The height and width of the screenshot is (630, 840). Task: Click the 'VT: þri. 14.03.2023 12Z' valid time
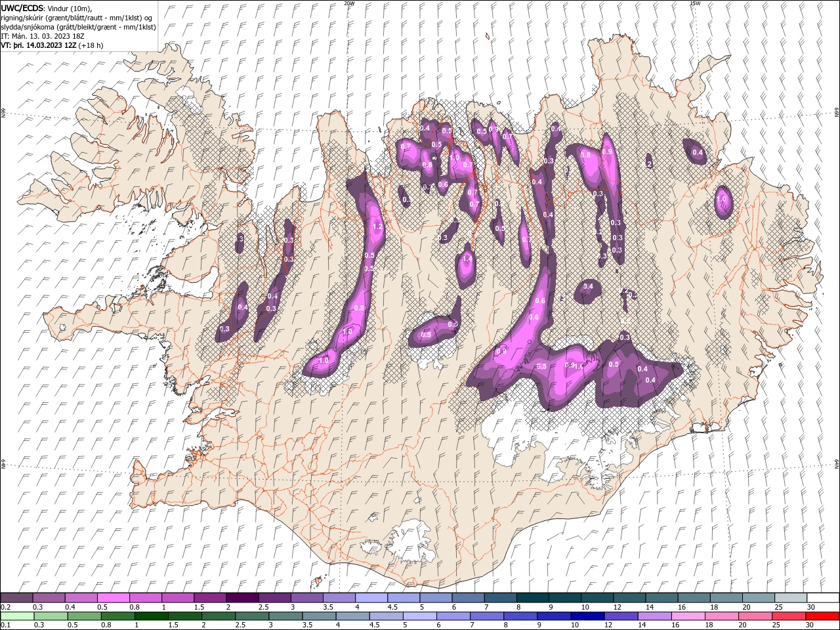click(39, 45)
